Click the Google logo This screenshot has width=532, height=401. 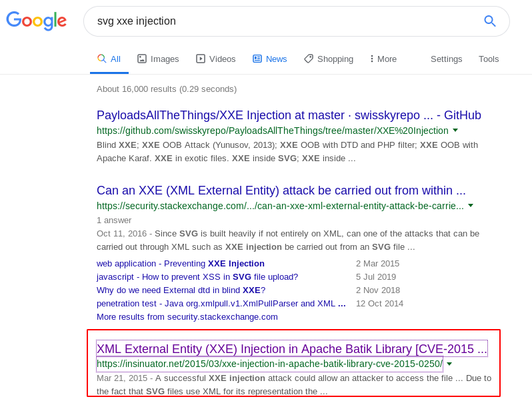[36, 21]
